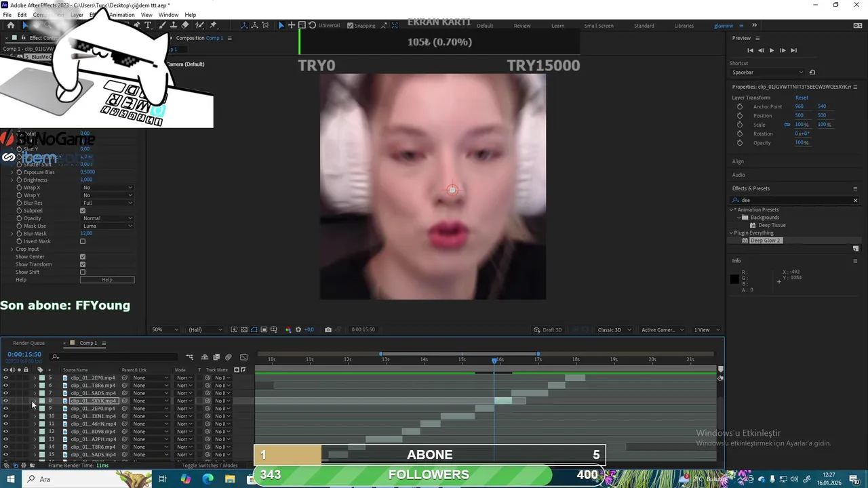The height and width of the screenshot is (488, 868).
Task: Hide layer 5 with eye icon
Action: tap(6, 378)
